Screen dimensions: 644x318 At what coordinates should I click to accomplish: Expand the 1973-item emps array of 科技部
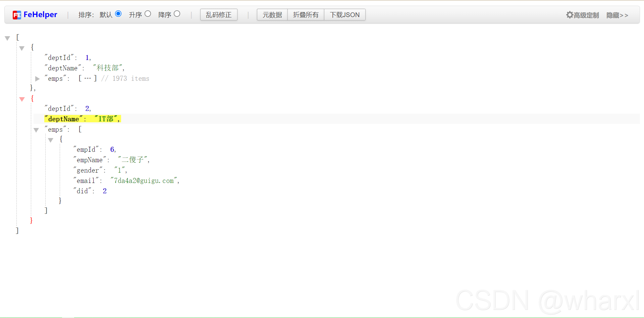(x=37, y=79)
